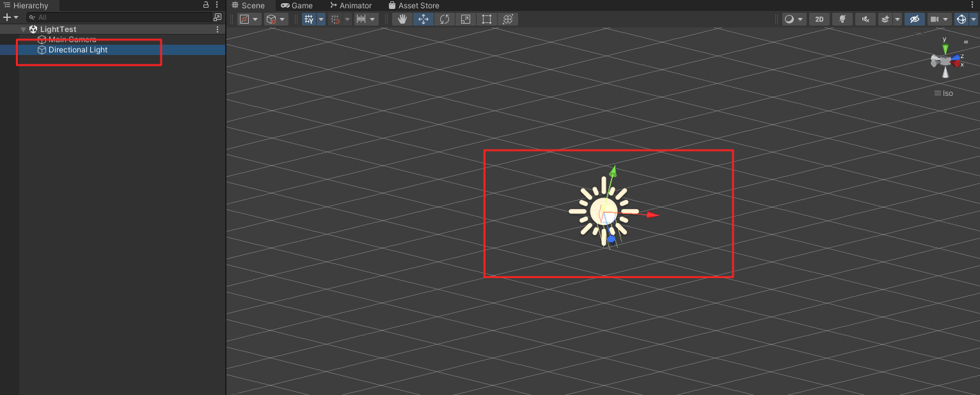The width and height of the screenshot is (980, 395).
Task: Open Scene view more options menu
Action: point(974,5)
